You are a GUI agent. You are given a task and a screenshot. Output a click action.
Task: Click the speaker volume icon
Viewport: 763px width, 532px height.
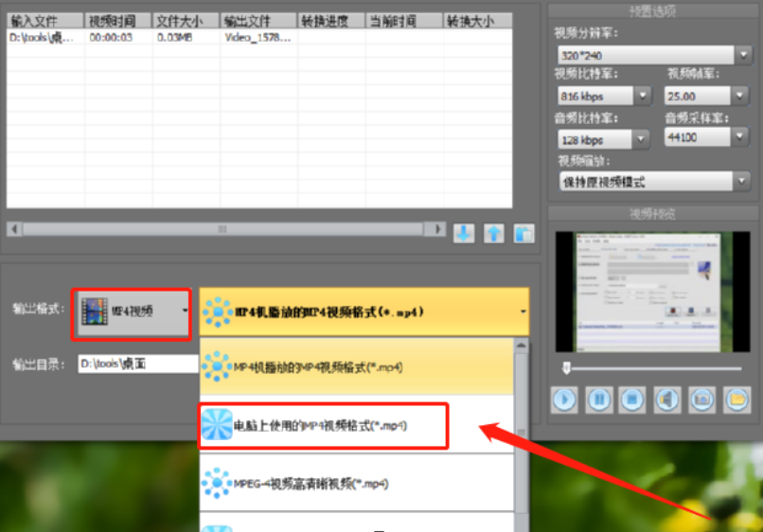point(667,400)
